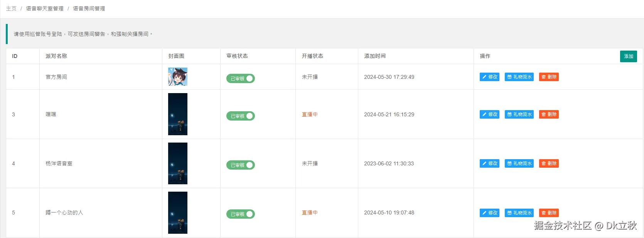Select 语音房间管理 breadcrumb item

pos(89,8)
